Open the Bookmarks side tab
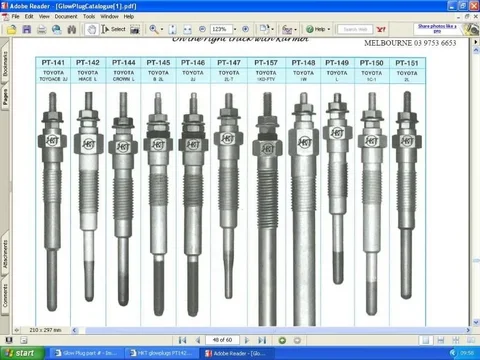 point(5,63)
